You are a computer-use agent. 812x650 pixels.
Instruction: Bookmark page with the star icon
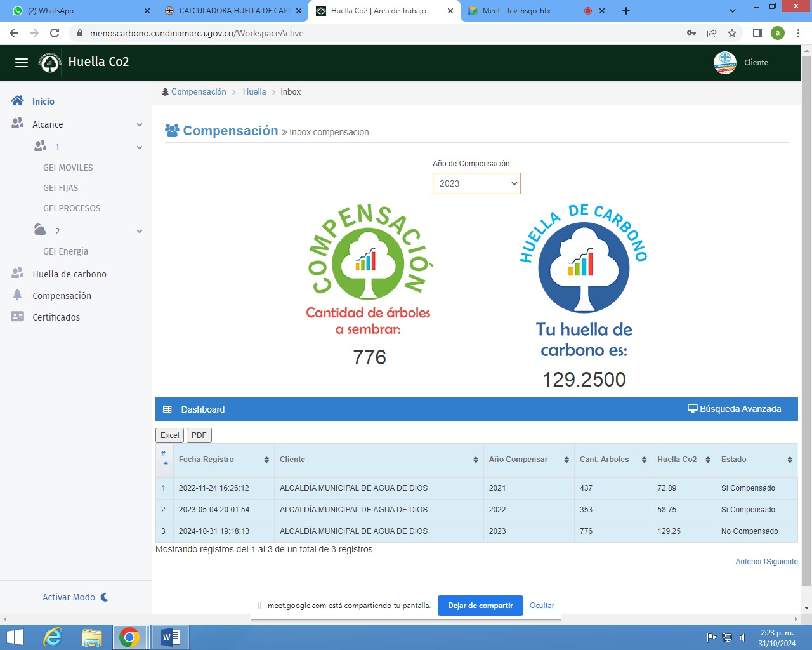[x=732, y=33]
